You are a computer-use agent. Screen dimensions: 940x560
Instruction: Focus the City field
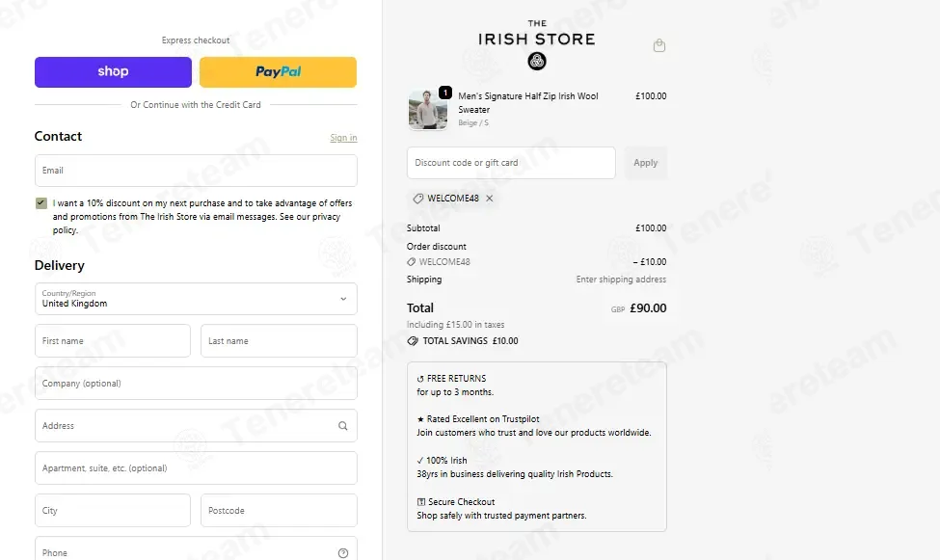pos(113,510)
